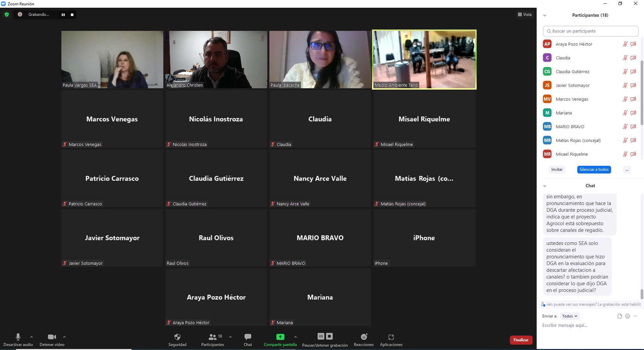Toggle camera with Detener video
Image resolution: width=644 pixels, height=350 pixels.
click(x=52, y=337)
